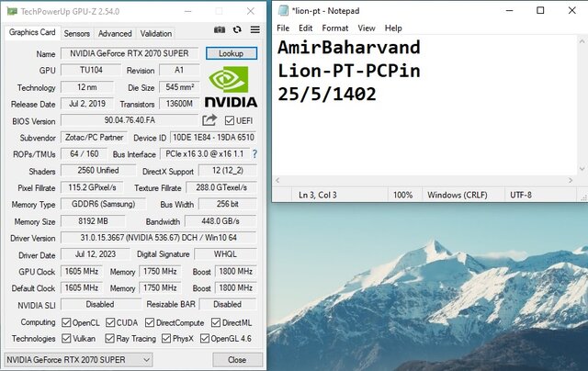588x371 pixels.
Task: Click Notepad vertical scrollbar up arrow
Action: [582, 40]
